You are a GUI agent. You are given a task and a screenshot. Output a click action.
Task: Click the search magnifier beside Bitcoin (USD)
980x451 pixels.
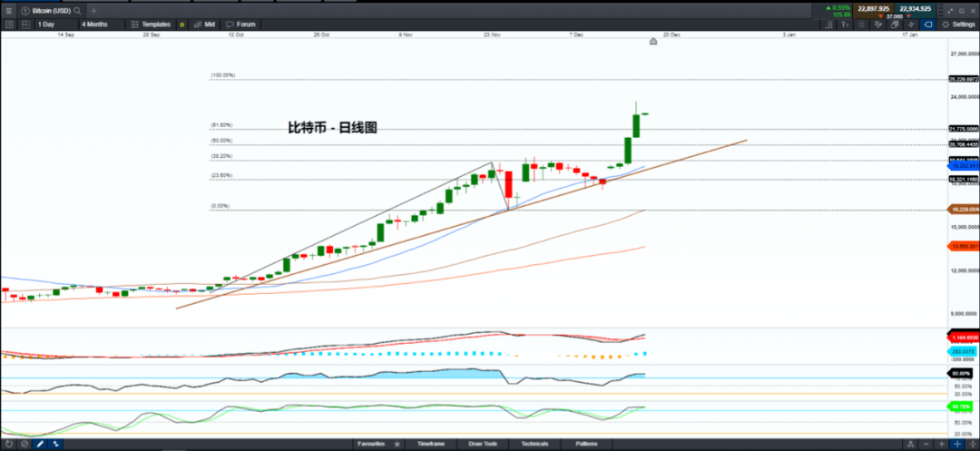[x=77, y=11]
